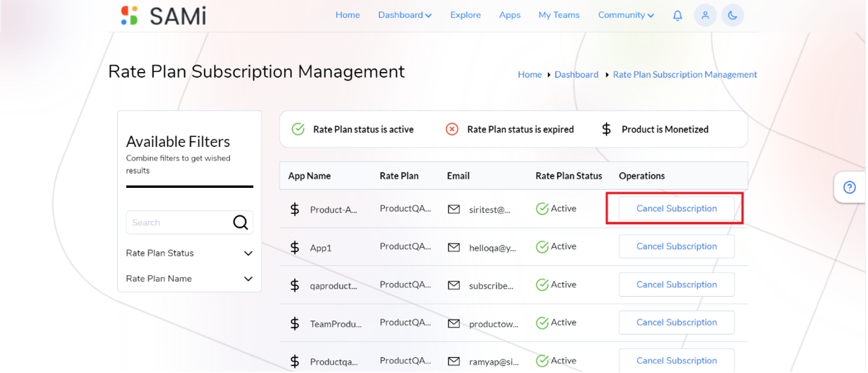
Task: Click the SAMi logo
Action: (x=163, y=15)
